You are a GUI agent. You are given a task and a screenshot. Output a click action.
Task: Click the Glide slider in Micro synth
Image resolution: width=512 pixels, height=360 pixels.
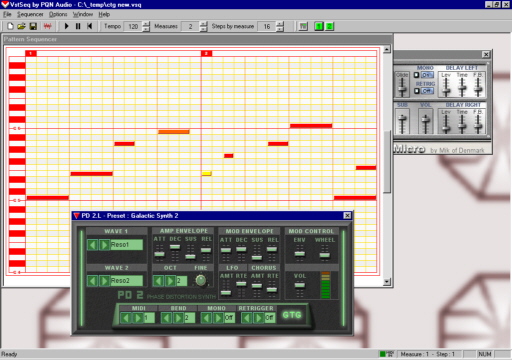click(402, 90)
